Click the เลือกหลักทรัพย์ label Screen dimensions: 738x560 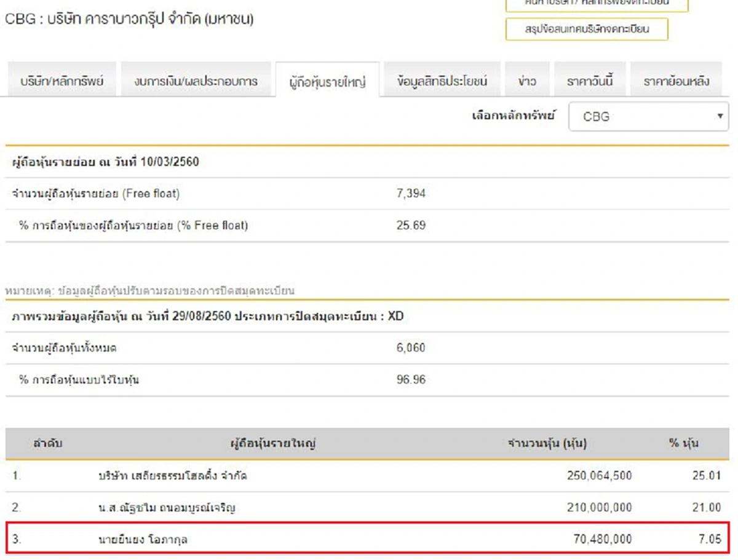[513, 115]
